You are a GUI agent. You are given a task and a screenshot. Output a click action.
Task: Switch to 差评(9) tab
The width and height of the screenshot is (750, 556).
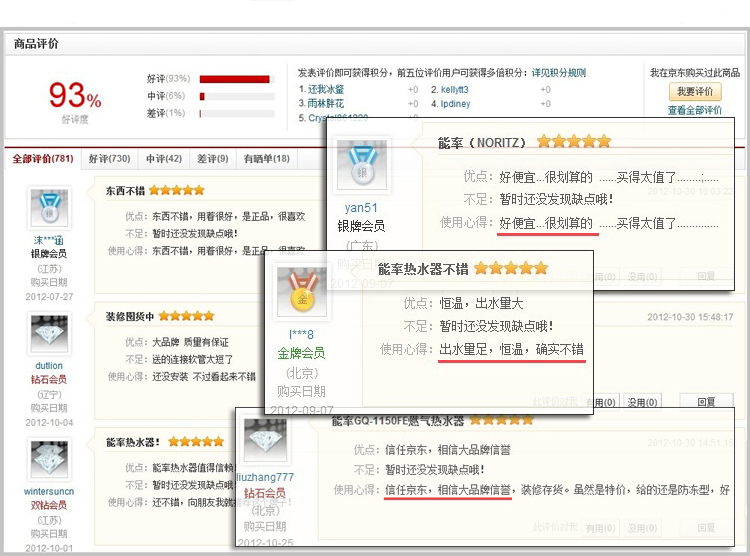click(213, 158)
